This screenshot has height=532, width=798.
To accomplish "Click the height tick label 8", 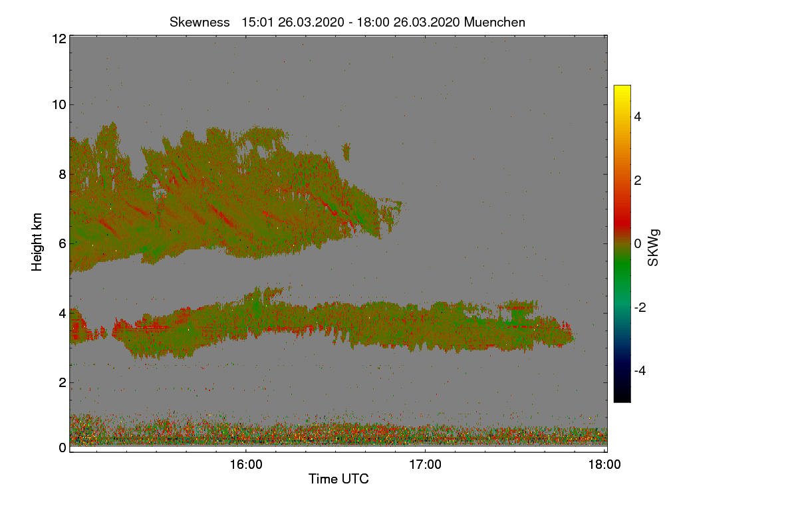I will click(x=62, y=174).
